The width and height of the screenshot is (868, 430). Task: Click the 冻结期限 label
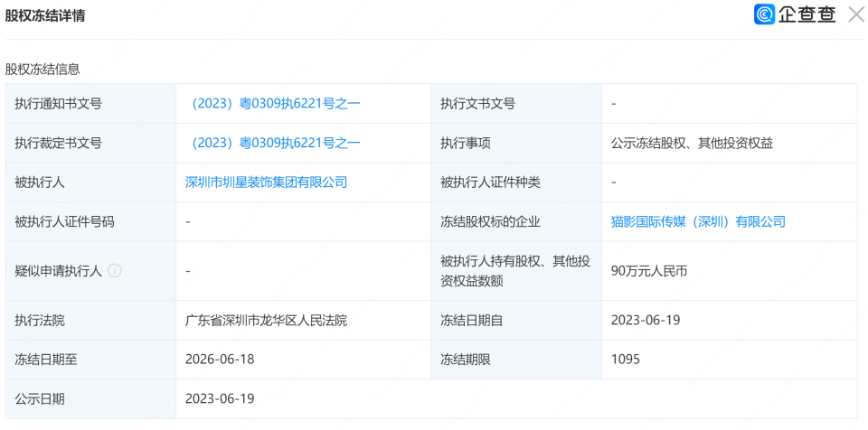point(466,360)
